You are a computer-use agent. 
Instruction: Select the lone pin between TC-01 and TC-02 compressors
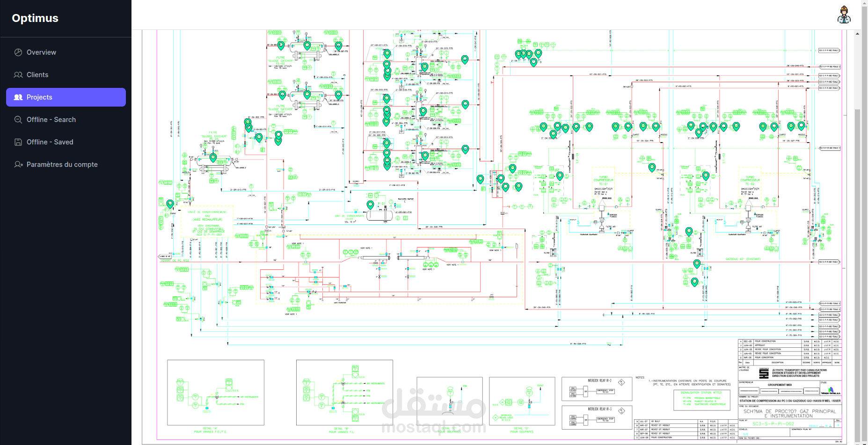pyautogui.click(x=652, y=167)
